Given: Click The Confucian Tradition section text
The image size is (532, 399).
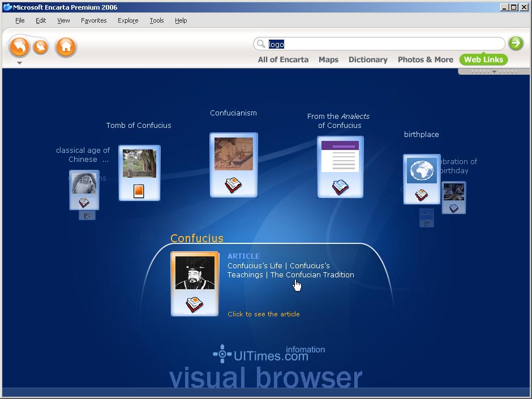Looking at the screenshot, I should [312, 275].
